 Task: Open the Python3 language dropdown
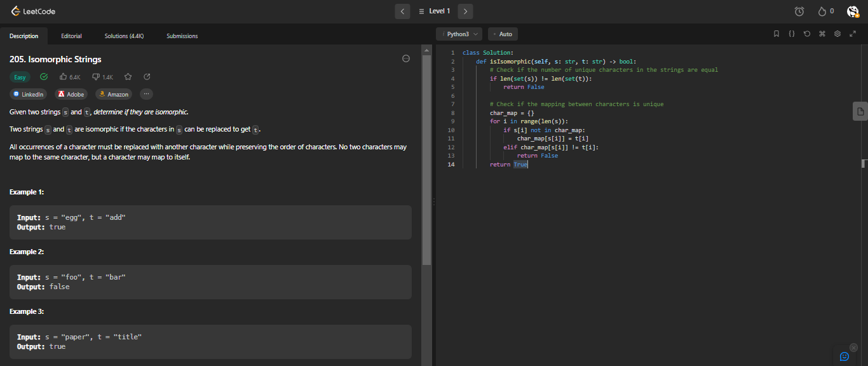459,34
